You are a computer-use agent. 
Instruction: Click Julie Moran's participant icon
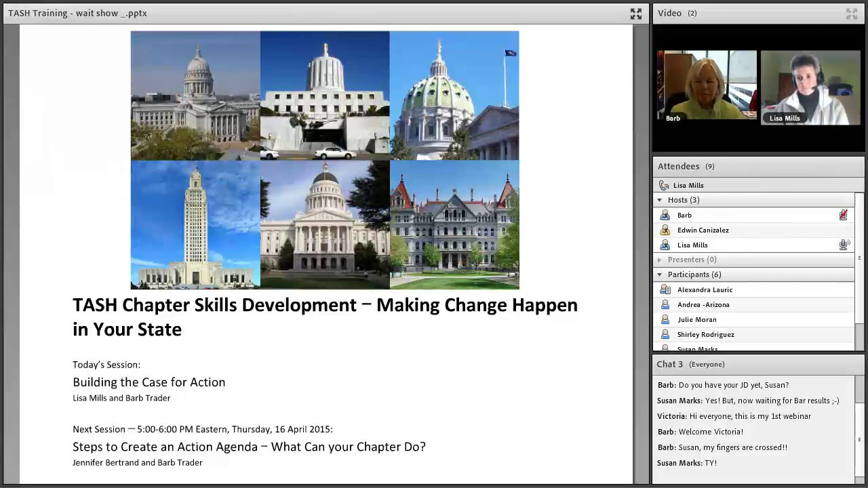point(665,319)
